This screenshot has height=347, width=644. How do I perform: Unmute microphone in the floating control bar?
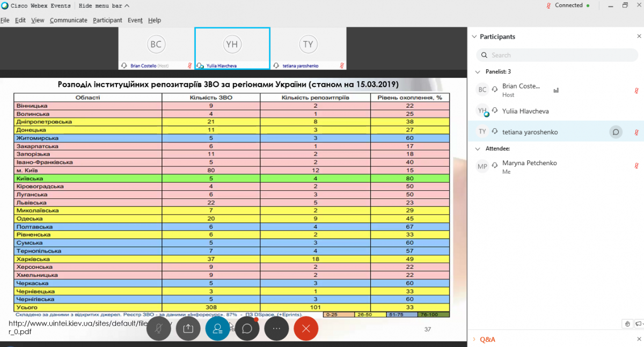[159, 329]
